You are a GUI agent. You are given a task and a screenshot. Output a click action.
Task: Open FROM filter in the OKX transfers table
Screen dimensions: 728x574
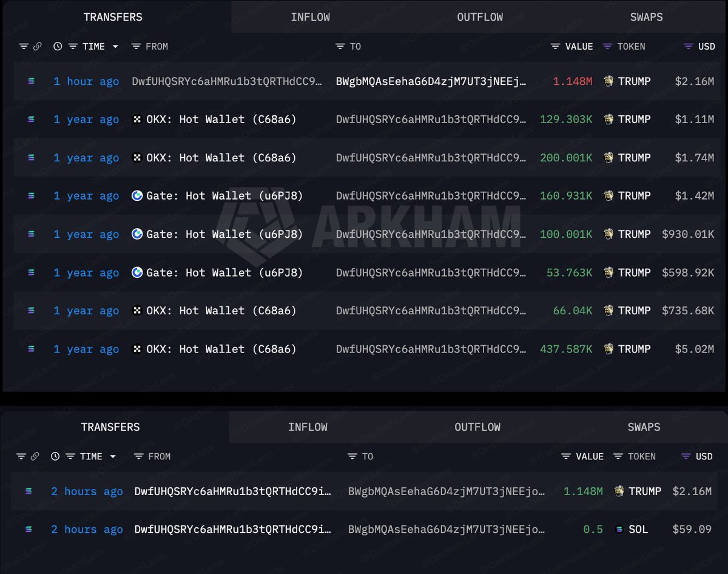coord(136,47)
